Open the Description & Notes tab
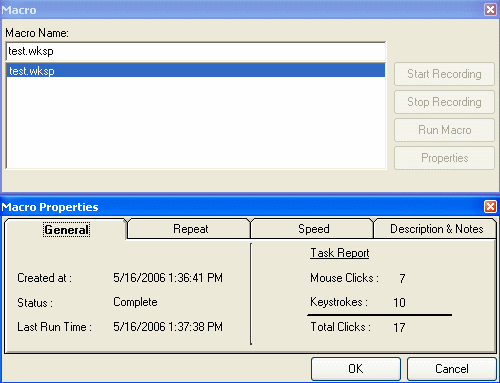 [x=436, y=229]
